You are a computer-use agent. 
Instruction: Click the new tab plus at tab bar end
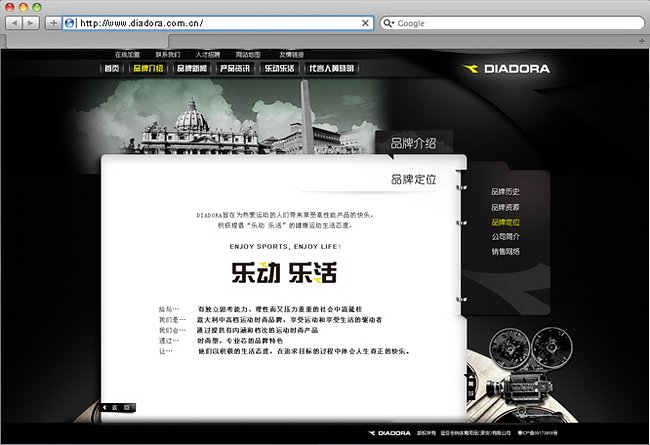[x=641, y=41]
